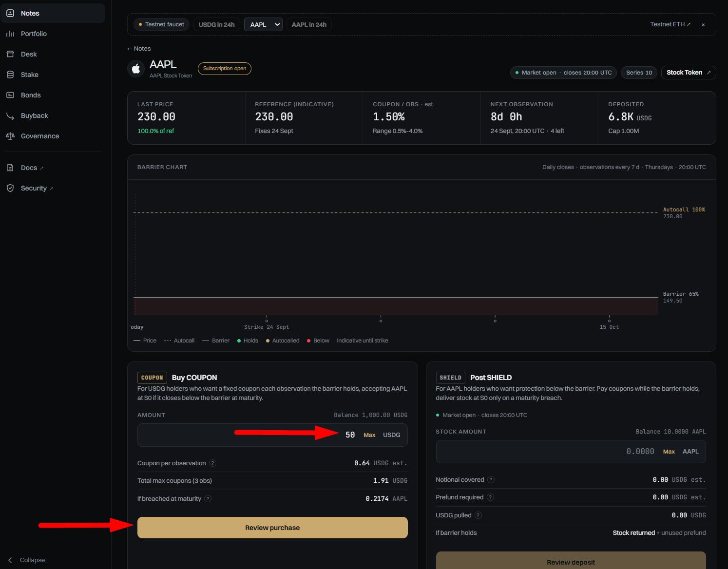Click the Security shield icon
Viewport: 728px width, 569px height.
(x=10, y=188)
